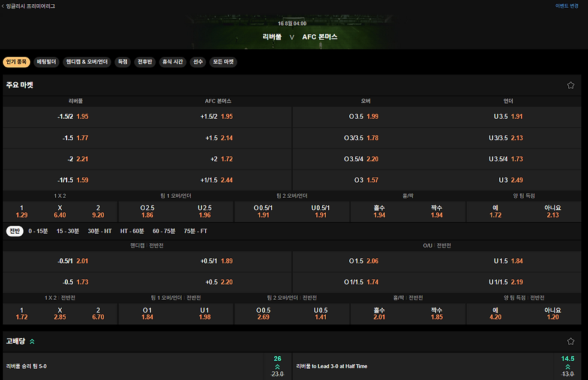Pick first-half draw X at 2.85
The width and height of the screenshot is (588, 380).
tap(60, 313)
